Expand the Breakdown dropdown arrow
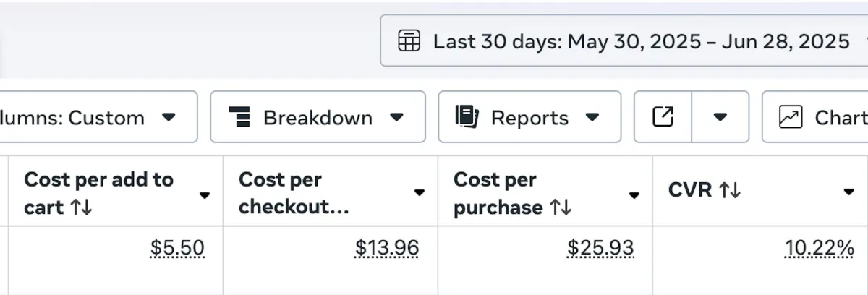 coord(396,117)
